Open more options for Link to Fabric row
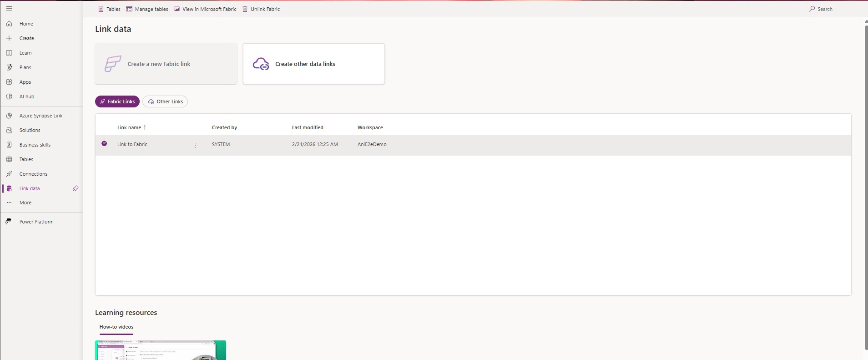Viewport: 868px width, 360px height. point(195,146)
